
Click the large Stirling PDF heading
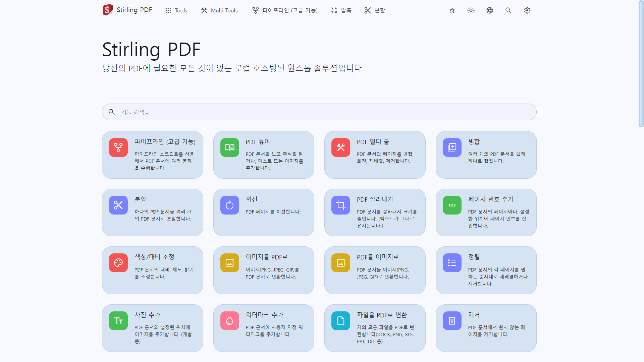point(151,50)
